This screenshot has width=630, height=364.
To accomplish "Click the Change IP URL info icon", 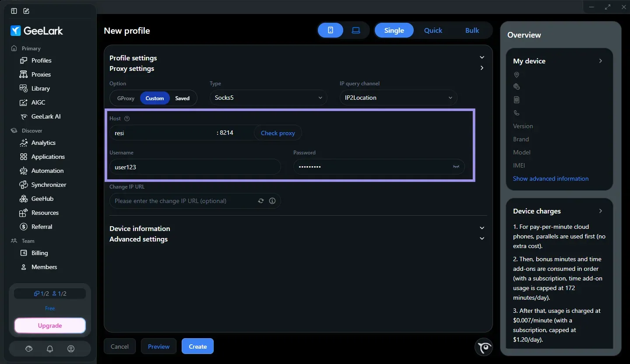I will tap(272, 201).
